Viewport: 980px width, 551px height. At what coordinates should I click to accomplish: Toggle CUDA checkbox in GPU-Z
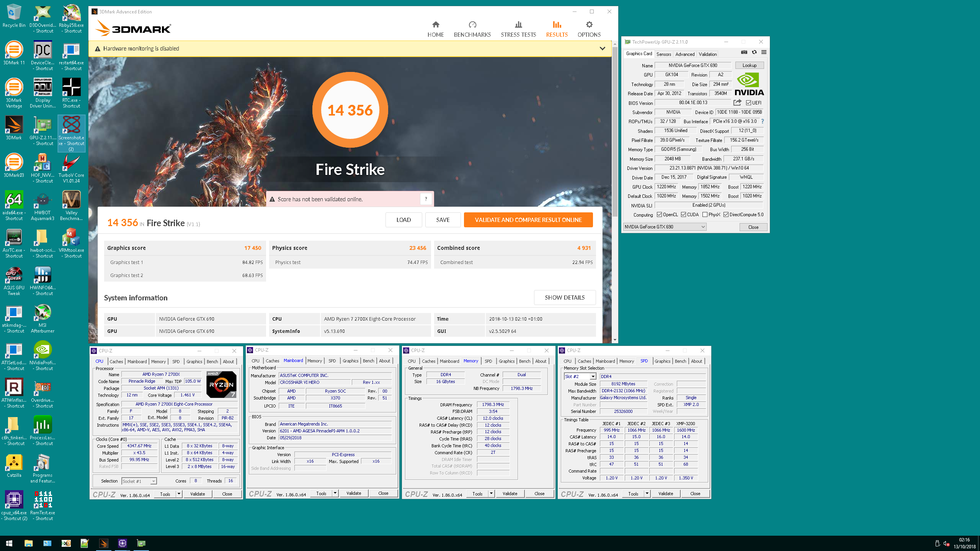(683, 215)
